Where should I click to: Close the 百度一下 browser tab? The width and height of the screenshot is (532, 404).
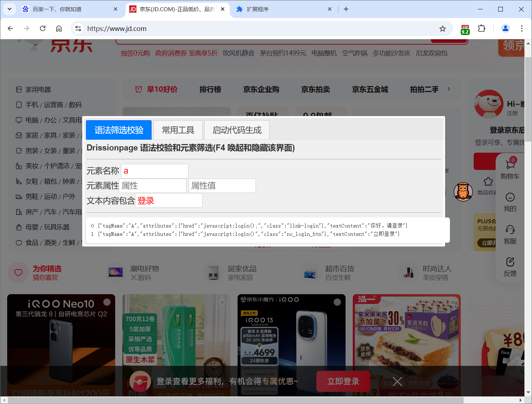tap(116, 9)
